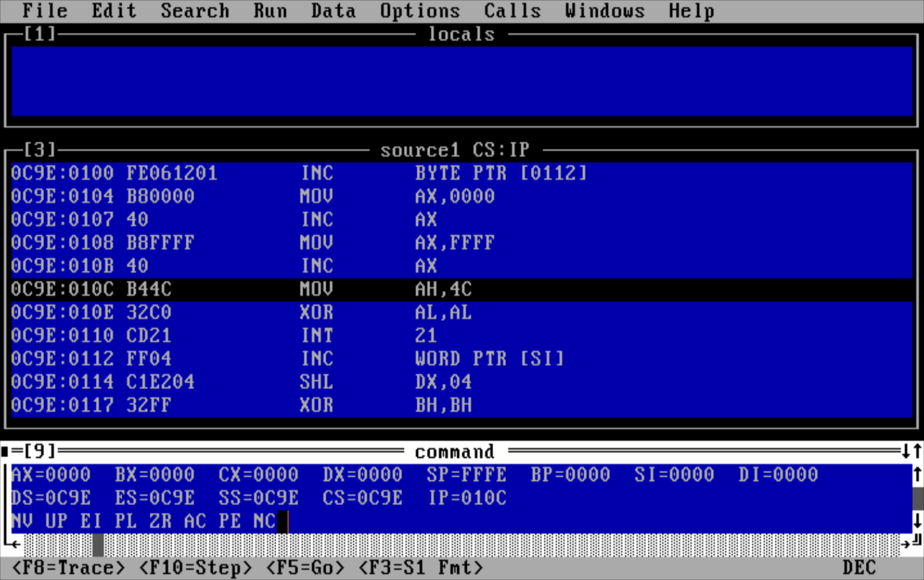This screenshot has height=580, width=924.
Task: Click the PE parity flag
Action: pyautogui.click(x=230, y=521)
